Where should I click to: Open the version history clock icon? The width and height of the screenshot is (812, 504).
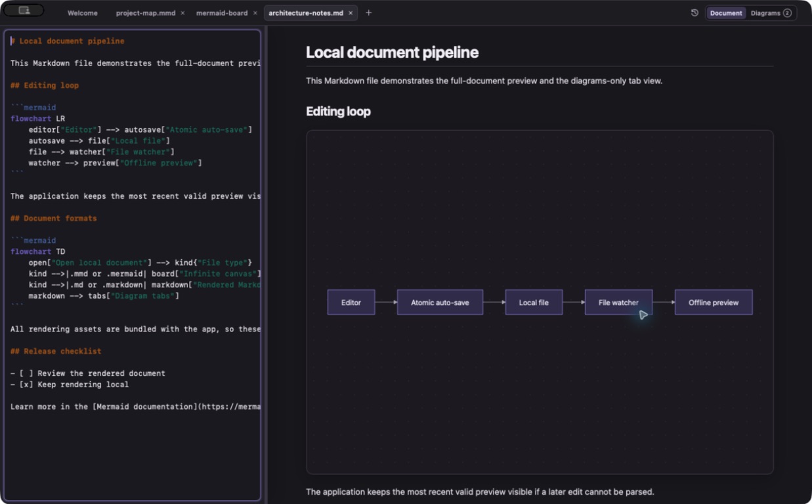pos(694,12)
